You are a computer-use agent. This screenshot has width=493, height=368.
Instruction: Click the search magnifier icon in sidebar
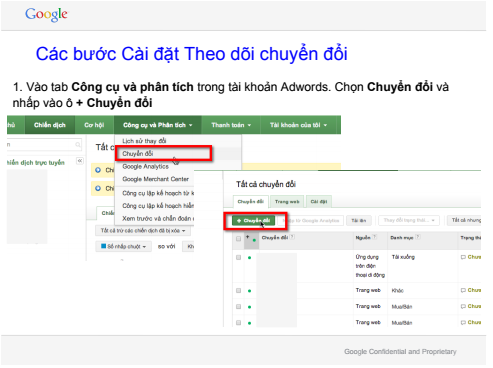(78, 145)
